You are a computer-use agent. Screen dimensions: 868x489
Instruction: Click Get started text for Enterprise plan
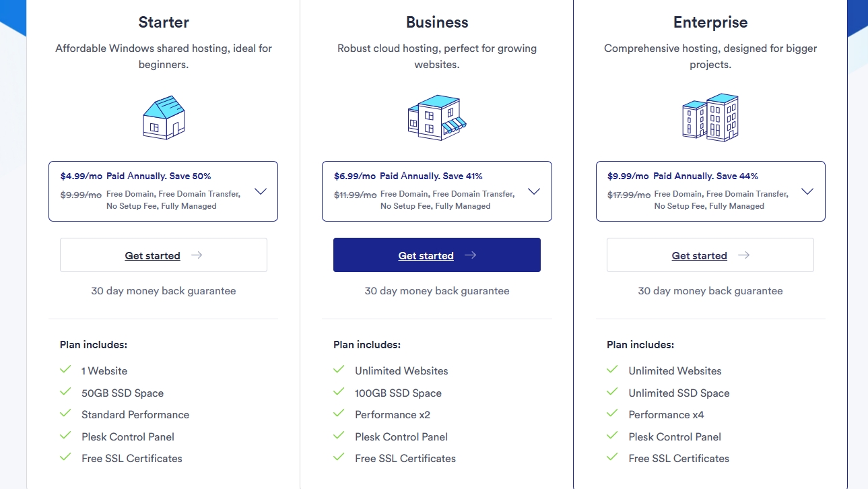pos(699,256)
